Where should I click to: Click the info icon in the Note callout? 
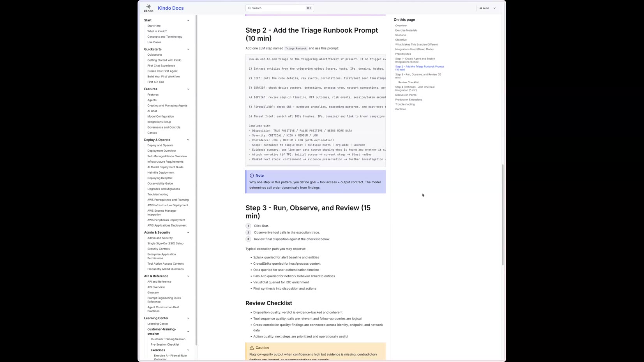pos(252,176)
